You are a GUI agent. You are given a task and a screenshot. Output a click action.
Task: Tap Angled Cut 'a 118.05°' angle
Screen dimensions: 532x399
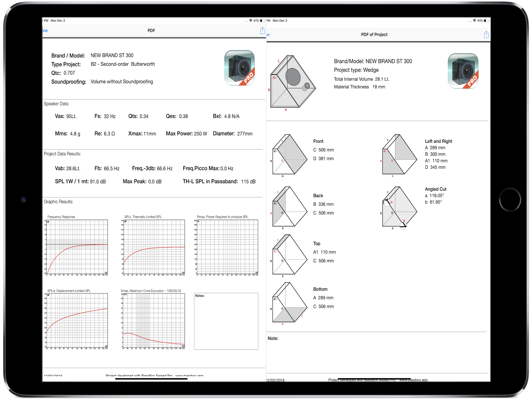click(434, 196)
